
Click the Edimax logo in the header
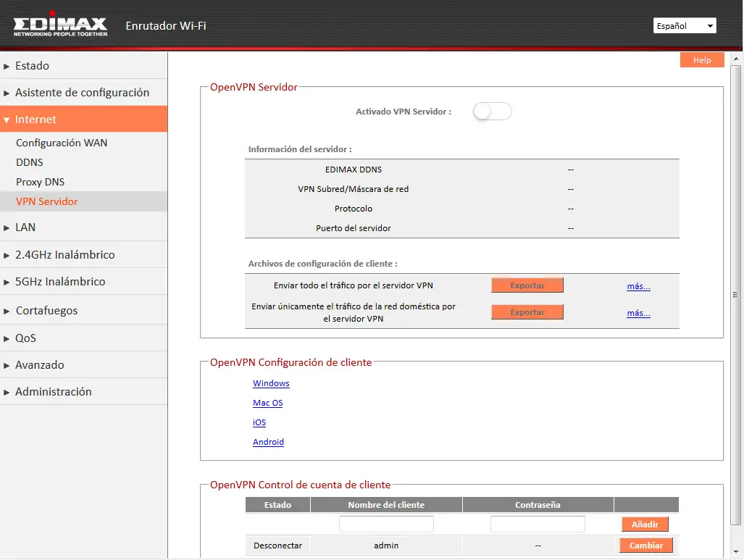60,27
